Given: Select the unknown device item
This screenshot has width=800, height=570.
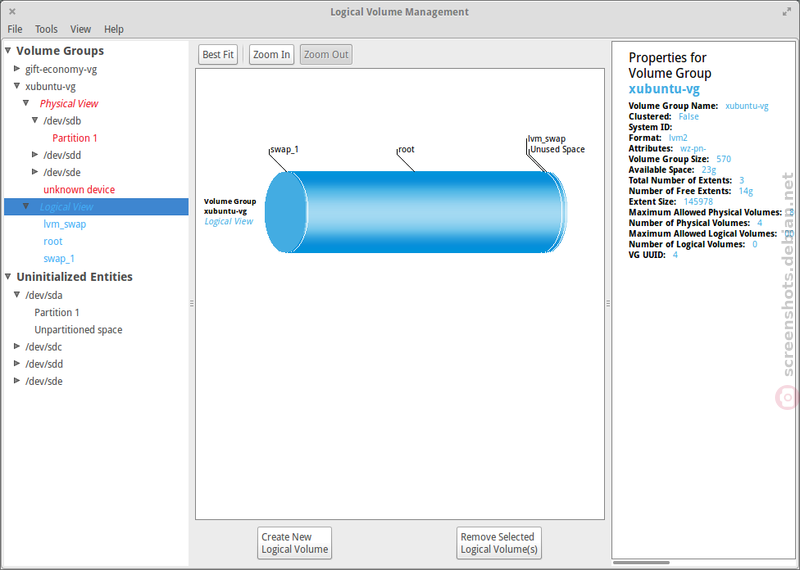Looking at the screenshot, I should [x=79, y=189].
